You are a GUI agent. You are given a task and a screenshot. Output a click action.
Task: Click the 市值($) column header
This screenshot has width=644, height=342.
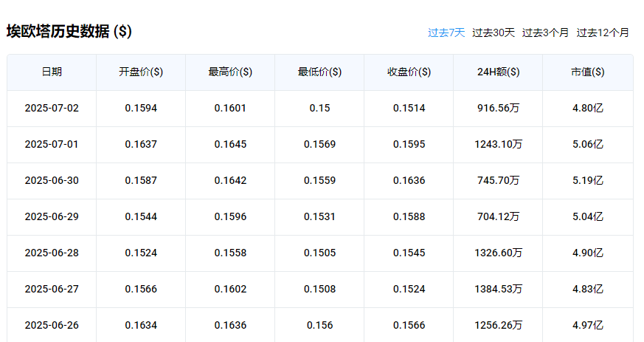click(588, 72)
